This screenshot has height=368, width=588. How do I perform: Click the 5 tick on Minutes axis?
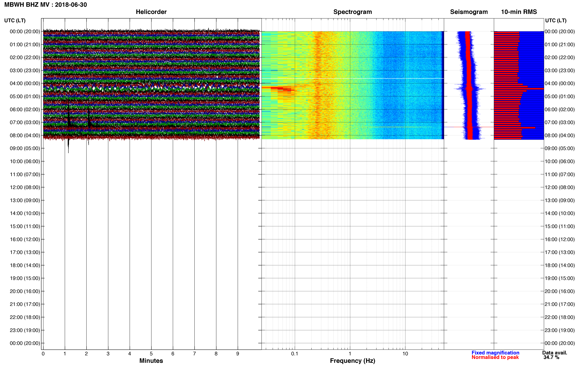click(x=151, y=354)
